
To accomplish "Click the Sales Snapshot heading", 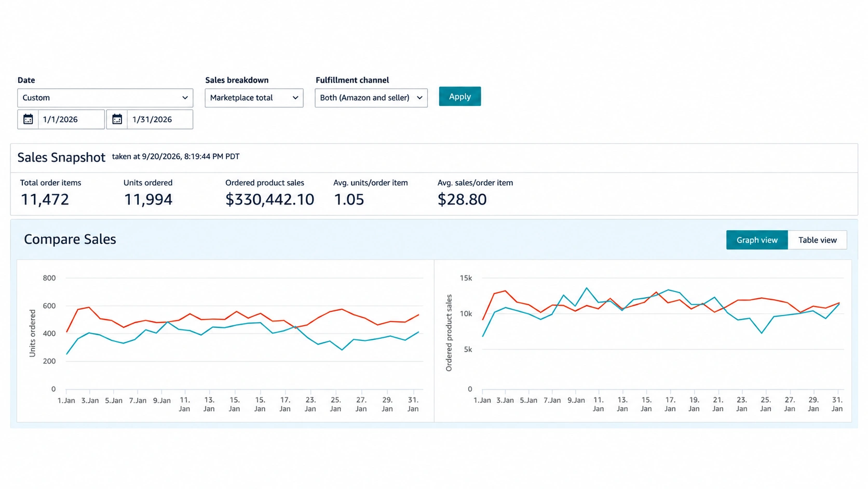I will click(x=61, y=157).
